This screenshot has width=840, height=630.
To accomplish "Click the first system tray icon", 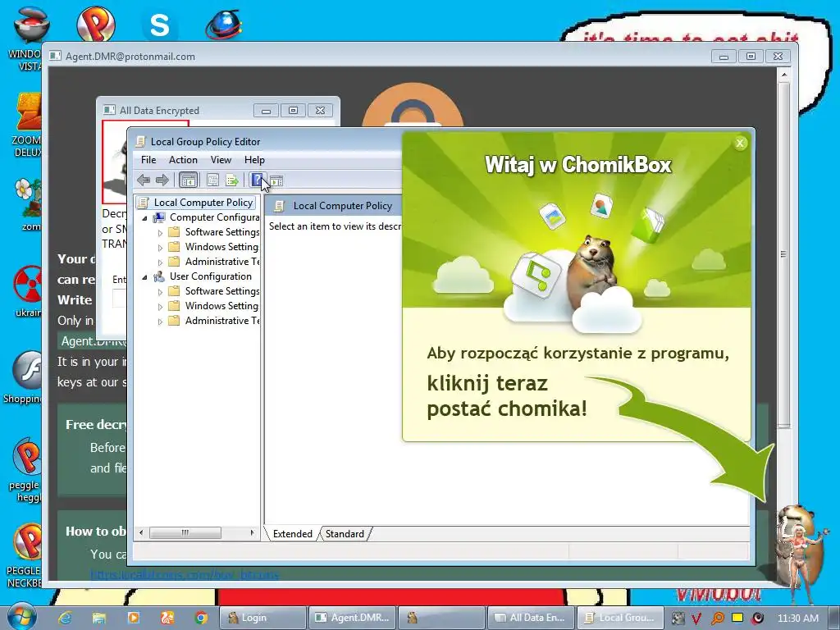I will click(x=678, y=619).
